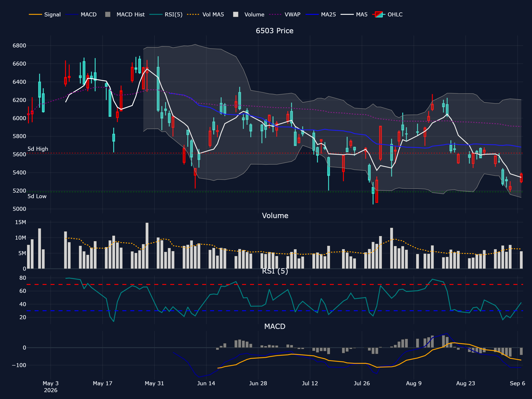Click the tallest volume bar near 15M
532x399 pixels.
tap(147, 246)
